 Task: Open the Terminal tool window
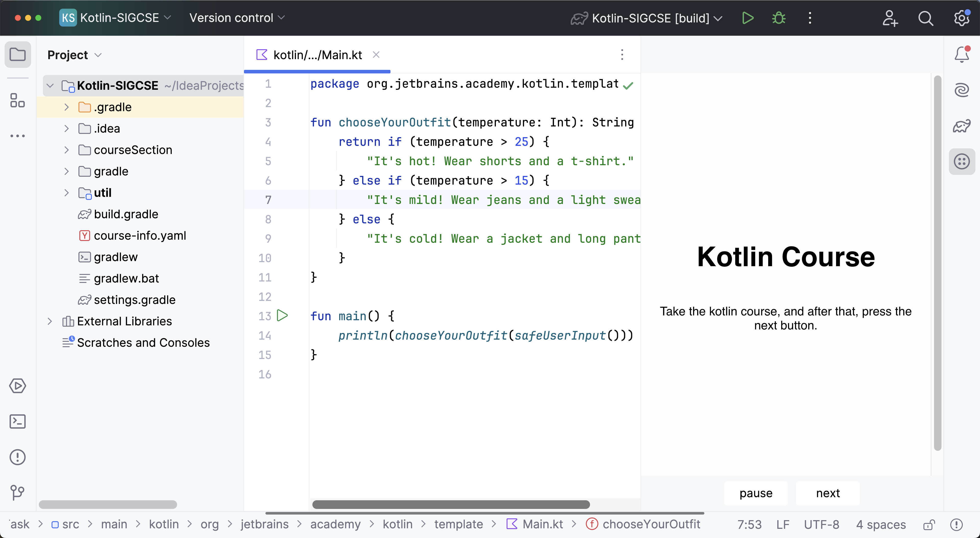18,421
